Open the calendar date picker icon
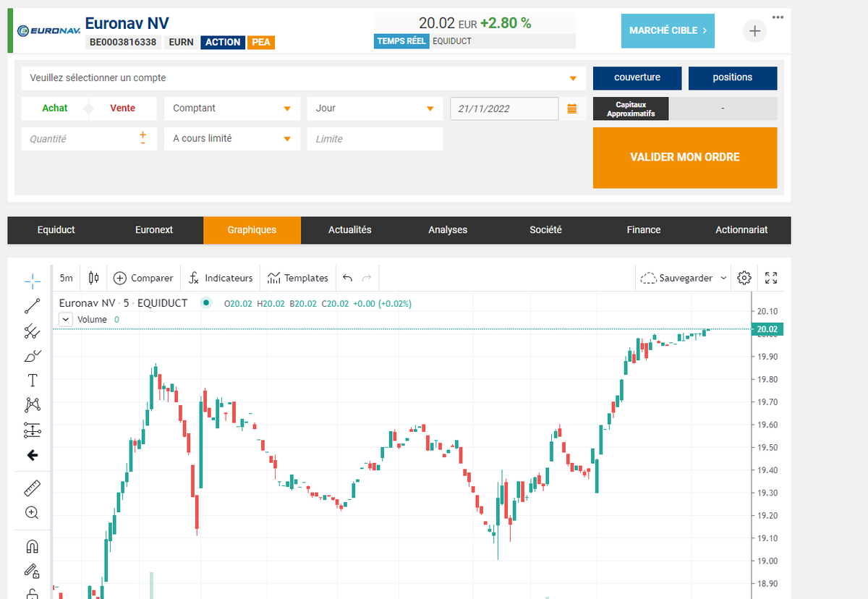This screenshot has width=868, height=599. pos(572,109)
